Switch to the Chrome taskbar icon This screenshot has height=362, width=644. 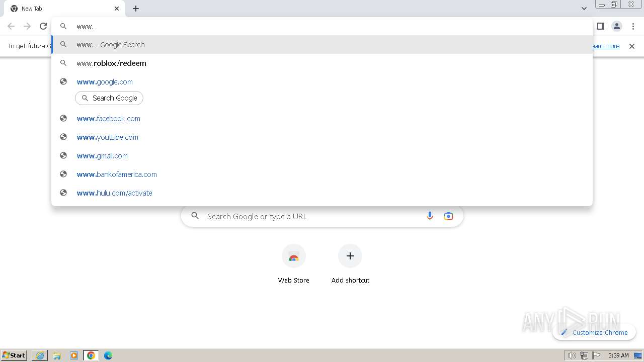point(91,355)
